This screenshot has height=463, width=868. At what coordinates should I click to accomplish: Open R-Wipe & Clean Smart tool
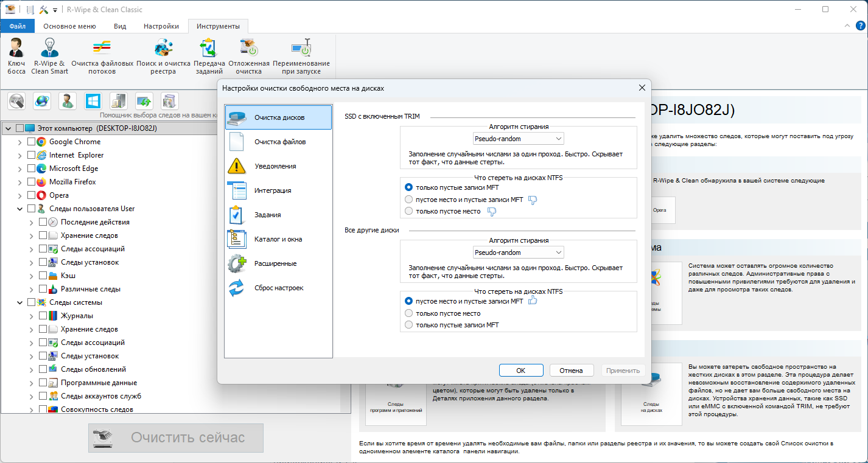click(49, 49)
